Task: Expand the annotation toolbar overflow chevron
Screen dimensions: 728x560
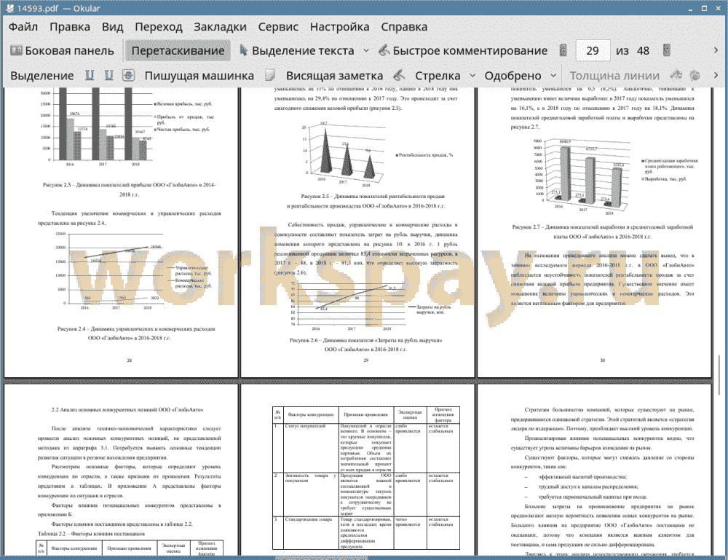Action: 716,75
